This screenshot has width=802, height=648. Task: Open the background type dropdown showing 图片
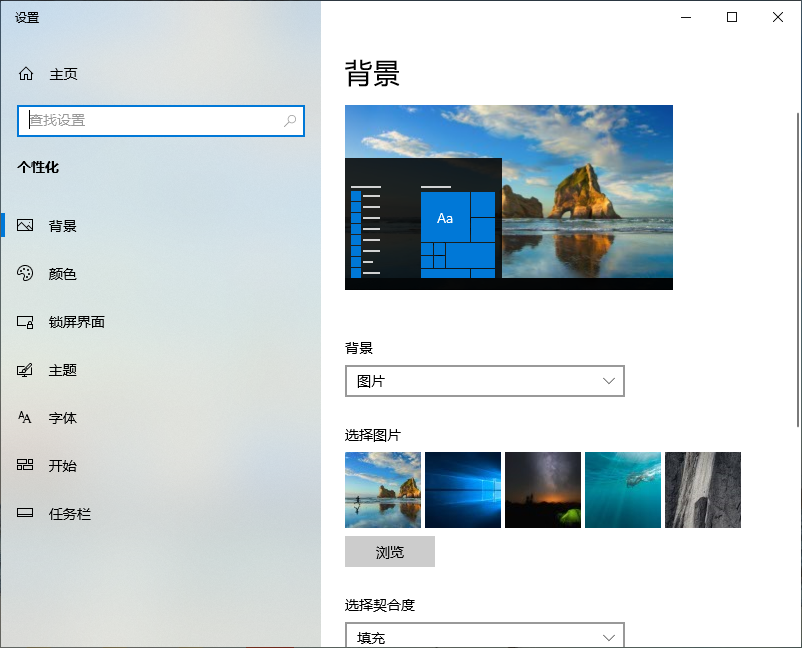[x=485, y=381]
